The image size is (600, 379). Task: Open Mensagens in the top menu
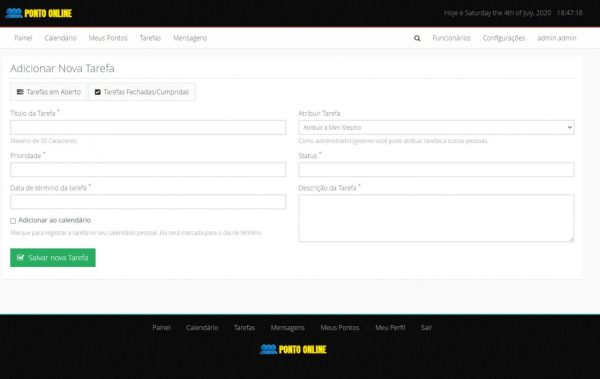(x=190, y=38)
